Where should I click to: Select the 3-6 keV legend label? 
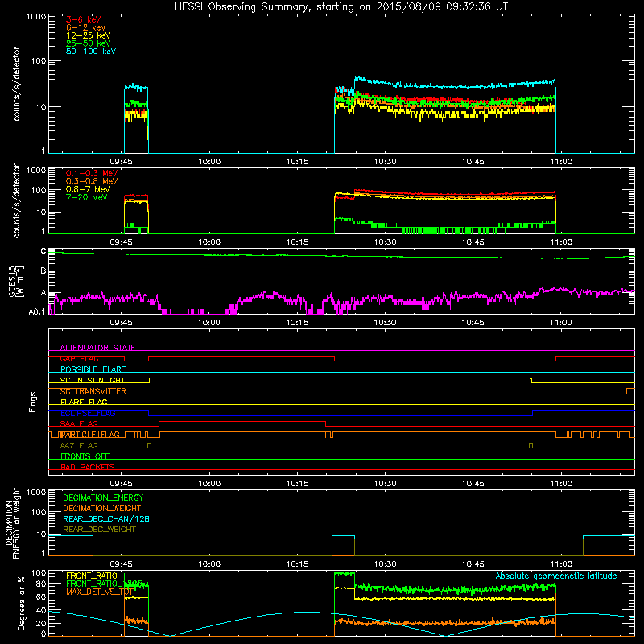pos(84,19)
